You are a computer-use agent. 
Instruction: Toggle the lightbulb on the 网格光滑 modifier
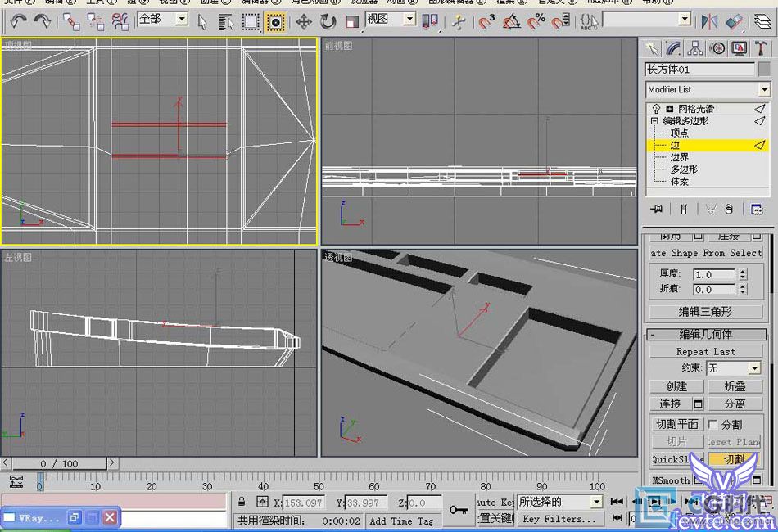657,109
